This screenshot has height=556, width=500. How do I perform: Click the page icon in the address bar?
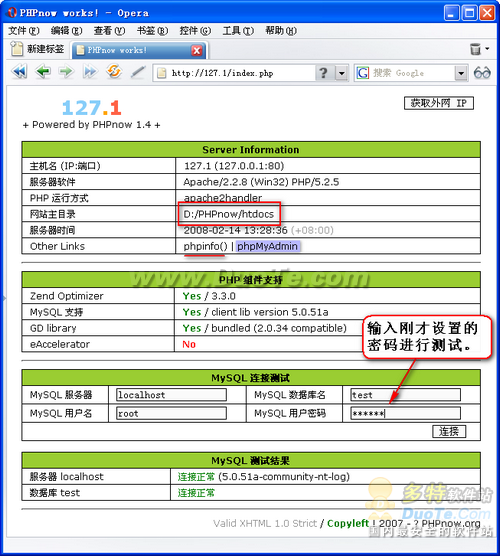click(162, 73)
